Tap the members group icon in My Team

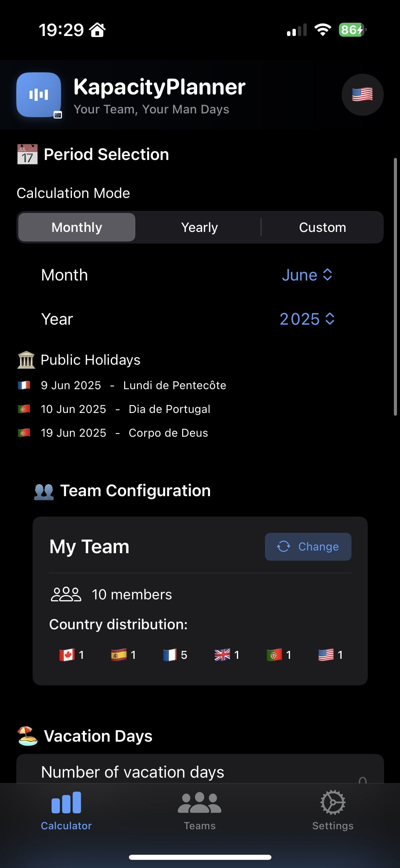coord(66,594)
